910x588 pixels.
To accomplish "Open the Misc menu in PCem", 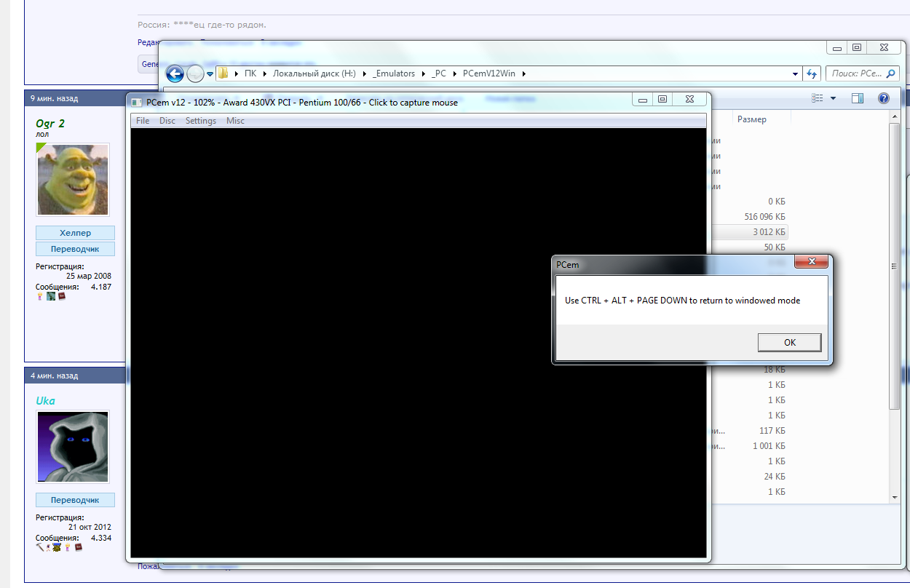I will (x=235, y=121).
